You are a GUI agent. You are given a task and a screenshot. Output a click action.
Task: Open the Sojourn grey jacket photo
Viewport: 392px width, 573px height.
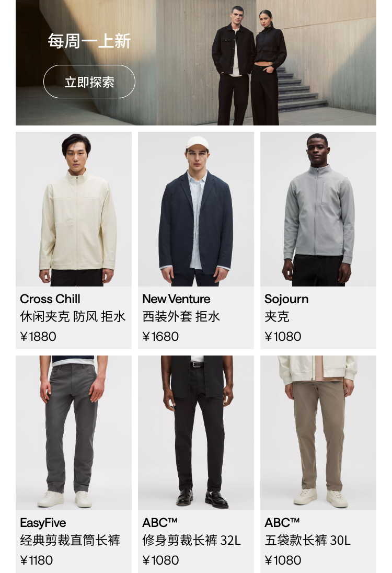point(318,209)
